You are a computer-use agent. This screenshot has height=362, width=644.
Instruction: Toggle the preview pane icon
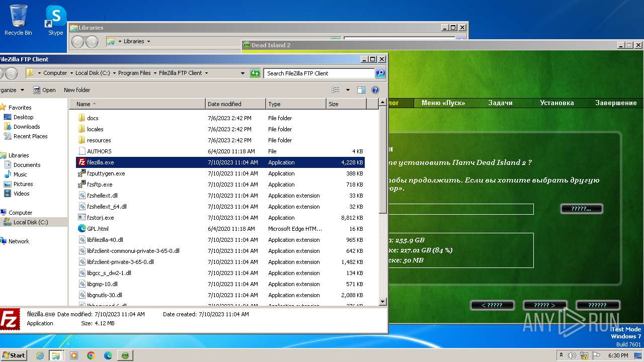point(361,90)
